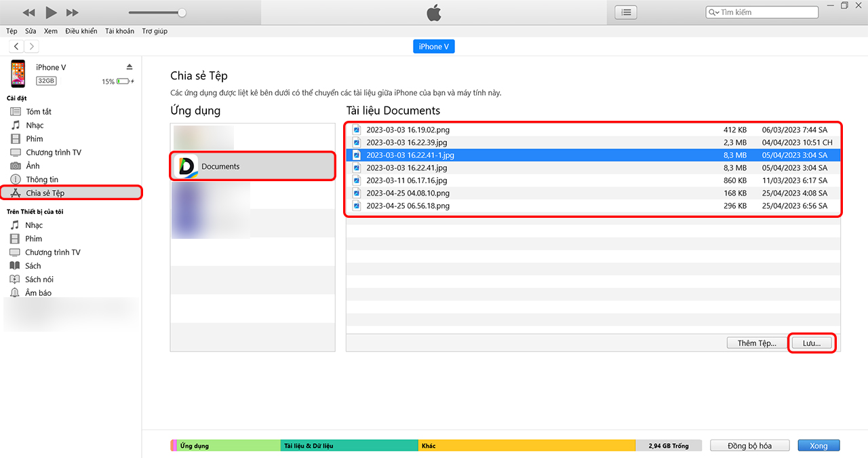The height and width of the screenshot is (458, 868).
Task: Click the Thêm Tệp... button
Action: [x=757, y=343]
